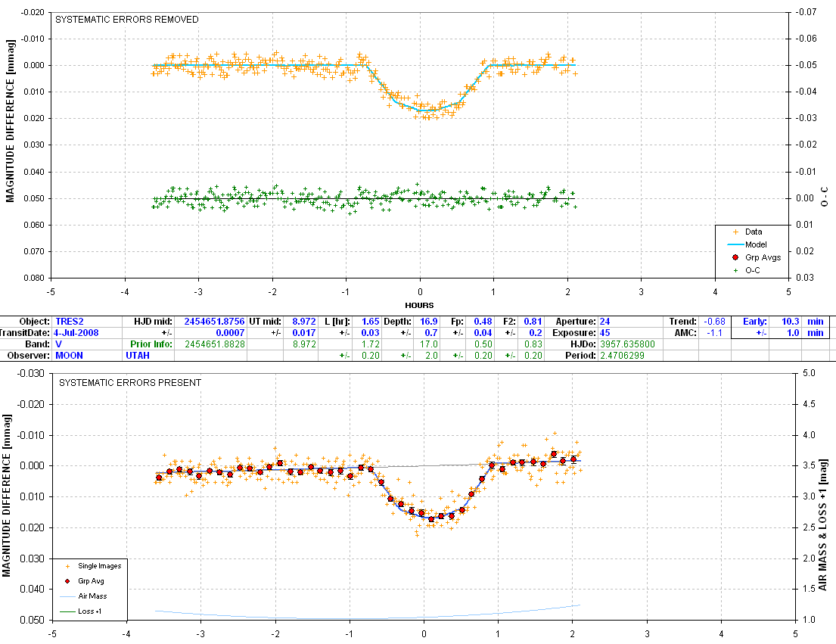
Task: Select the Depth value 16.9 cell
Action: 427,322
